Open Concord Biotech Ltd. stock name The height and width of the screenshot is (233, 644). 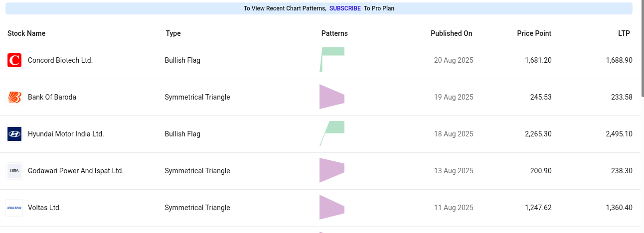point(60,60)
